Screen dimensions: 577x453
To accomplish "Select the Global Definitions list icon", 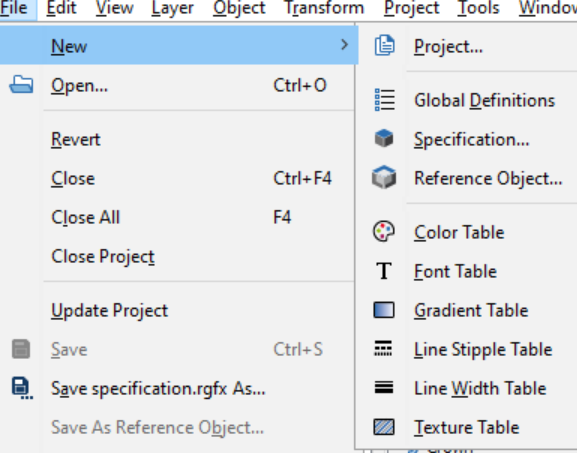I will pos(385,100).
